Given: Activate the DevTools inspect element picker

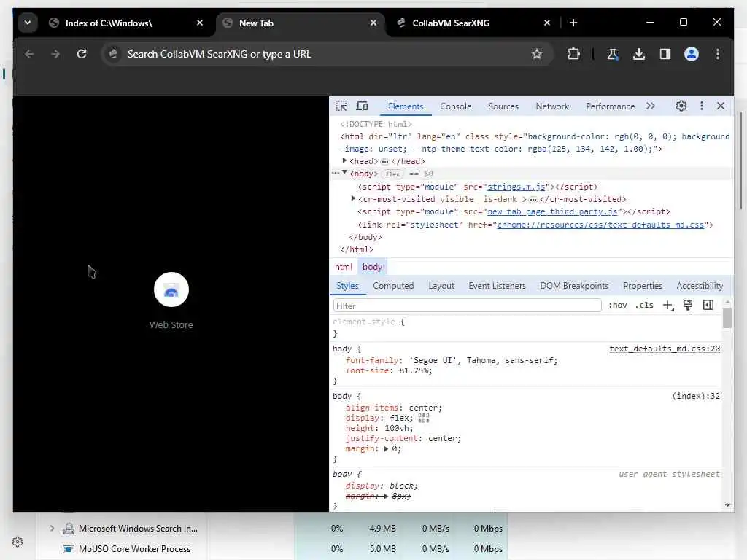Looking at the screenshot, I should coord(341,106).
